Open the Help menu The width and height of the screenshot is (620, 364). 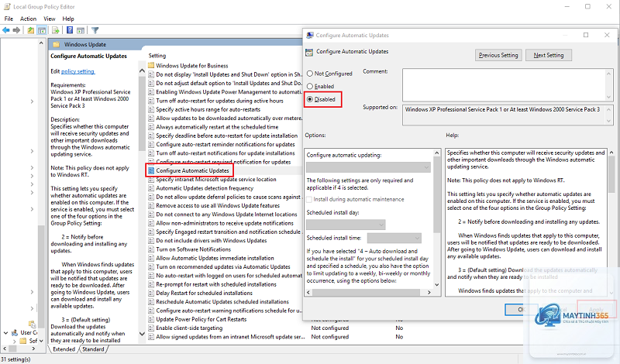[x=68, y=19]
